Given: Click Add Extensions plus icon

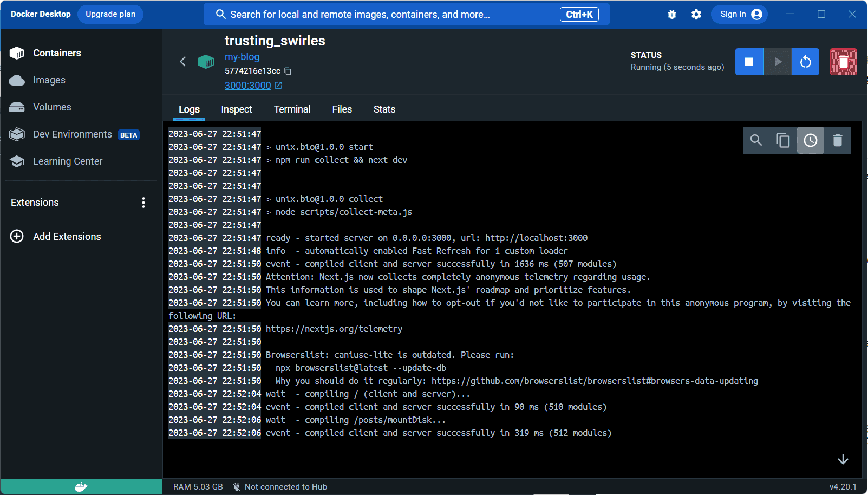Looking at the screenshot, I should [x=17, y=237].
